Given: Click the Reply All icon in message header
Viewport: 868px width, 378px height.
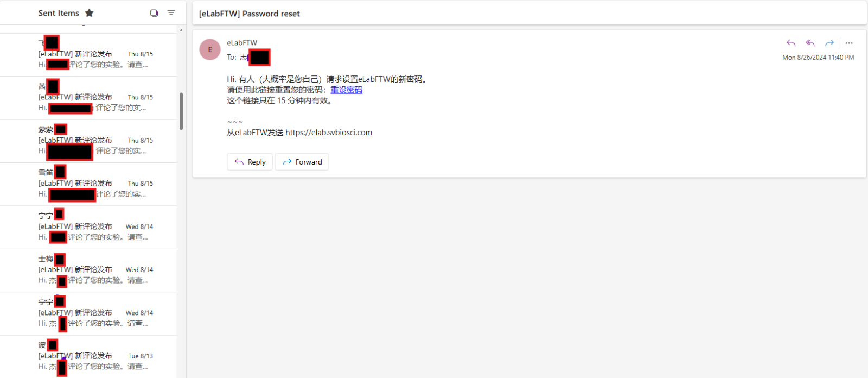Looking at the screenshot, I should (810, 43).
